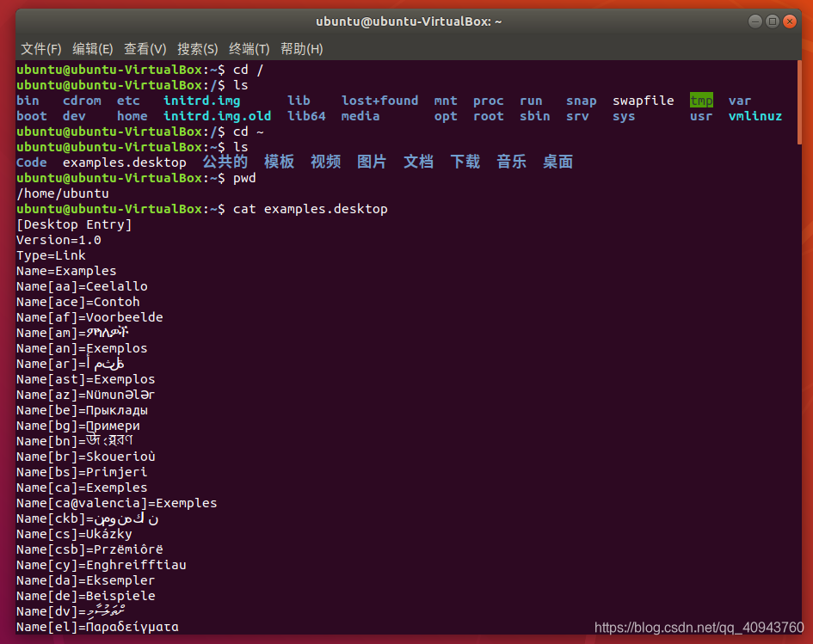Viewport: 813px width, 644px height.
Task: Click the lost+found directory name
Action: coord(379,101)
